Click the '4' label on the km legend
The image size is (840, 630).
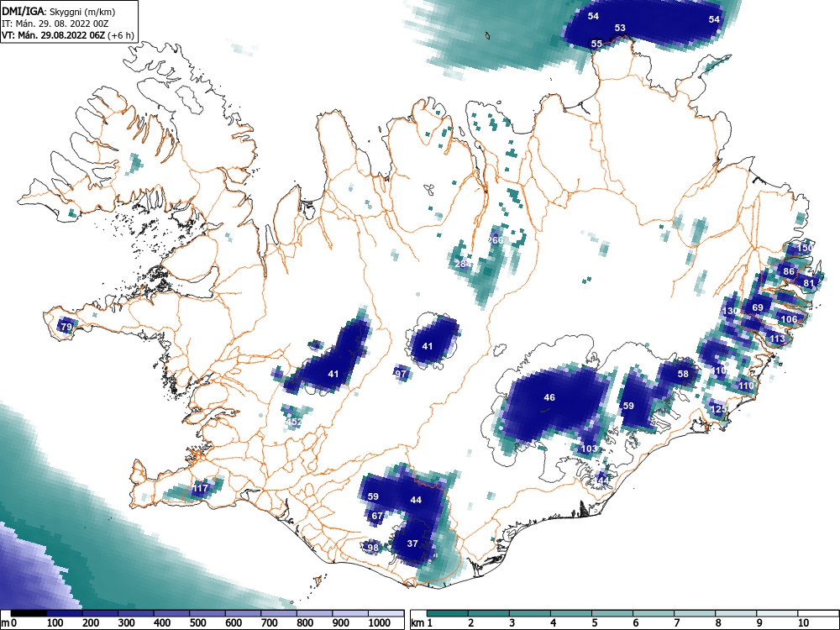pos(553,623)
